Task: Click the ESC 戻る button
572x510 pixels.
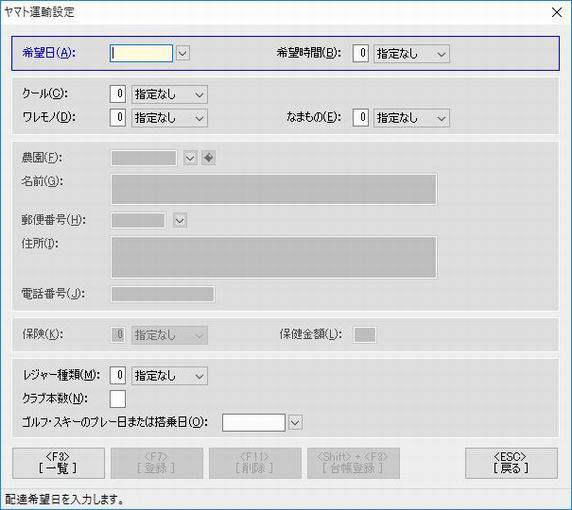Action: coord(511,463)
